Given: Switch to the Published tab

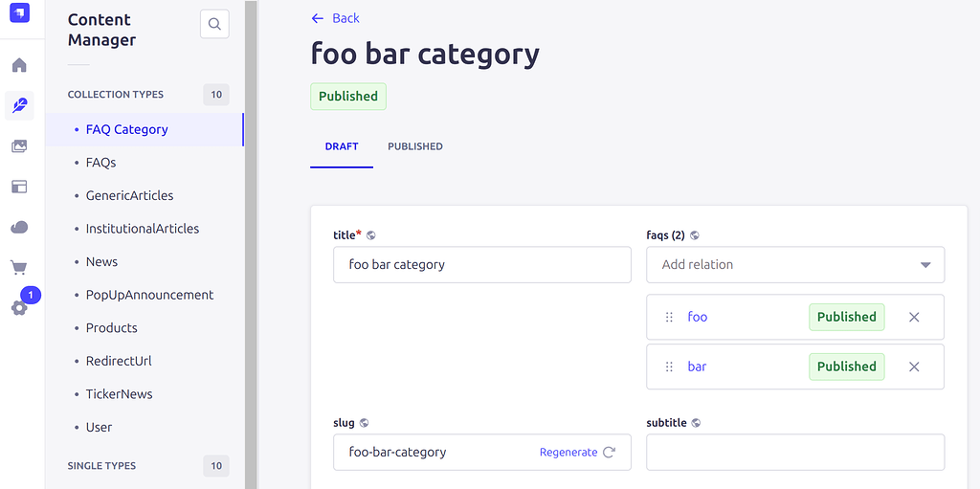Looking at the screenshot, I should [414, 146].
